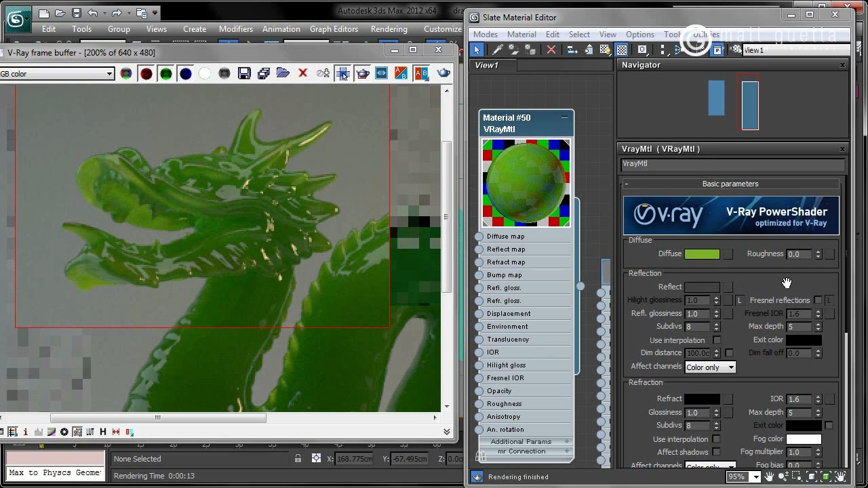Toggle the red channel in frame buffer
Image resolution: width=868 pixels, height=488 pixels.
pyautogui.click(x=146, y=73)
